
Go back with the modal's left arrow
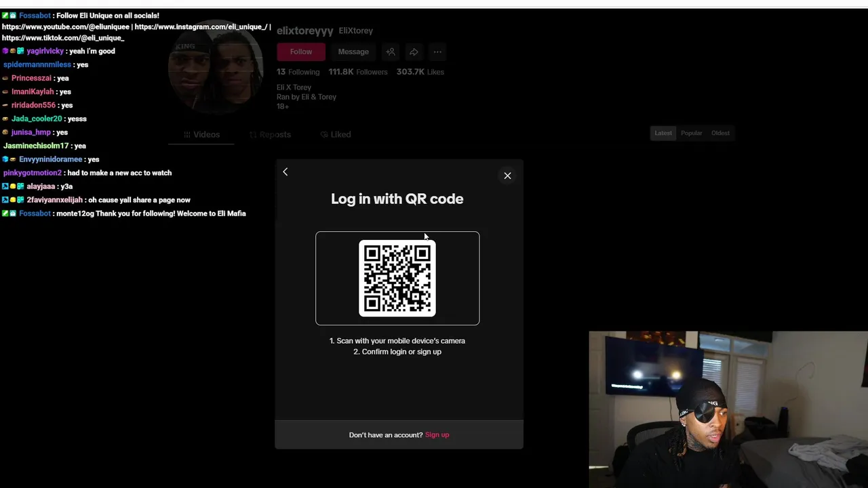(285, 172)
